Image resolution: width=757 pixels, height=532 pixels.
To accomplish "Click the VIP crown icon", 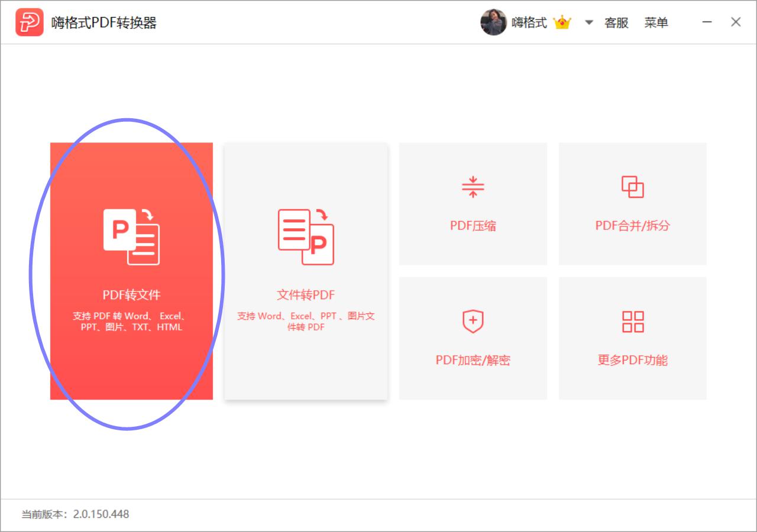I will pyautogui.click(x=562, y=22).
